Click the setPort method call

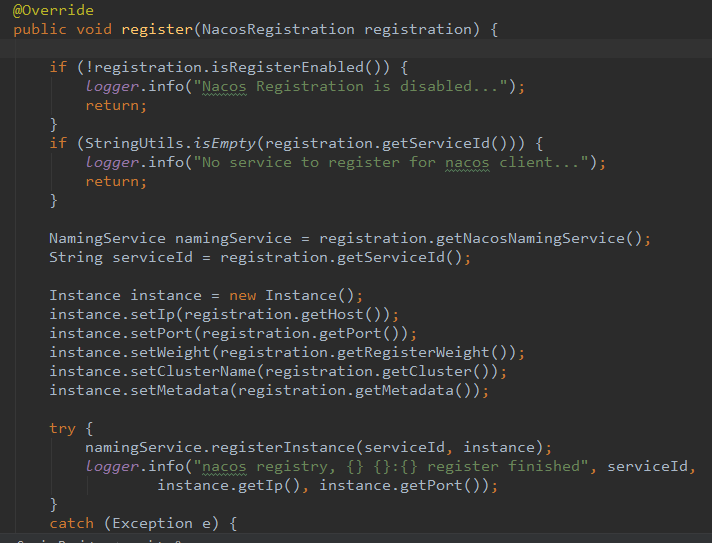point(161,334)
